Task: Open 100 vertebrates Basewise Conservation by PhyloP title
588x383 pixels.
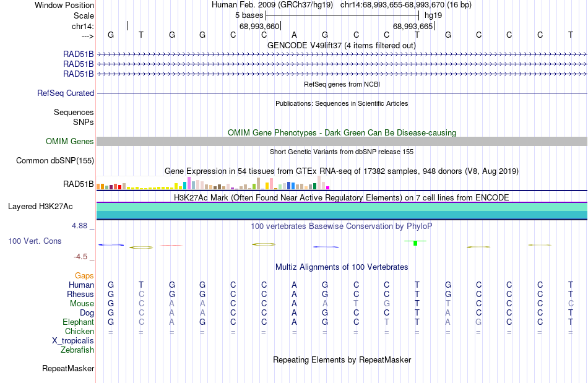Action: click(342, 226)
